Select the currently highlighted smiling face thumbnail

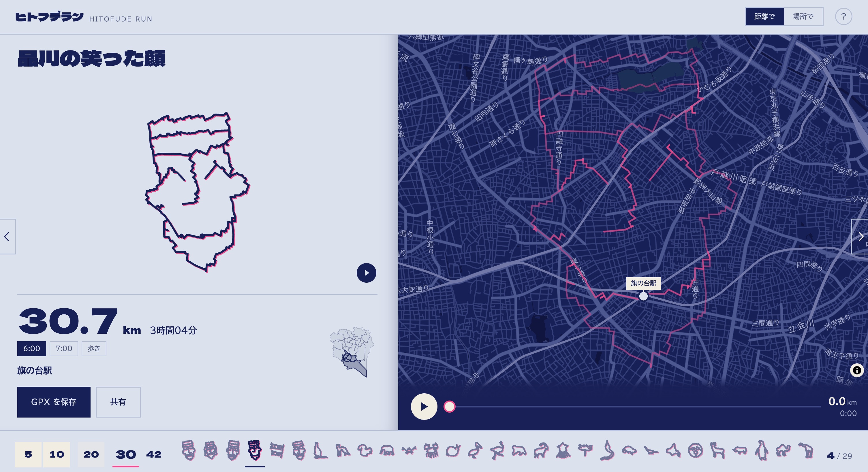click(x=255, y=450)
